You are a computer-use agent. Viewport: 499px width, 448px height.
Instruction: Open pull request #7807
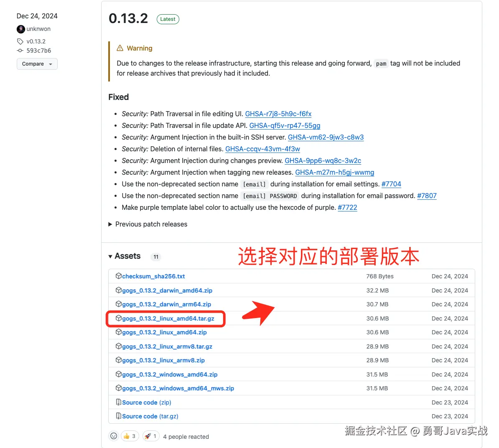point(427,196)
